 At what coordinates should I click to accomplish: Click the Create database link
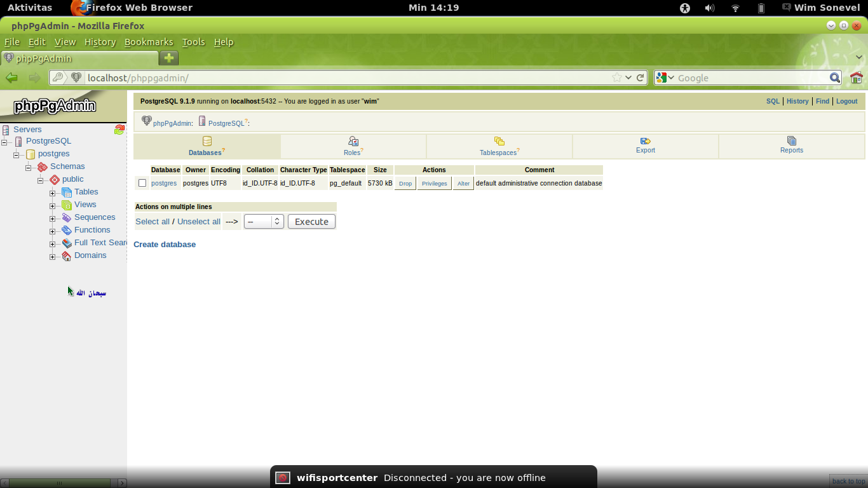tap(165, 244)
